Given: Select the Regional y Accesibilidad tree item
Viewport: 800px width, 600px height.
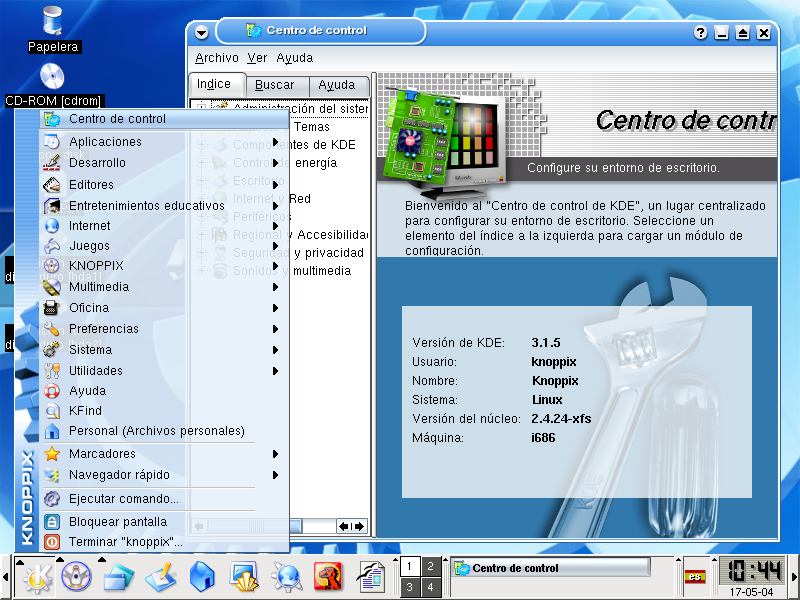Looking at the screenshot, I should click(x=301, y=235).
